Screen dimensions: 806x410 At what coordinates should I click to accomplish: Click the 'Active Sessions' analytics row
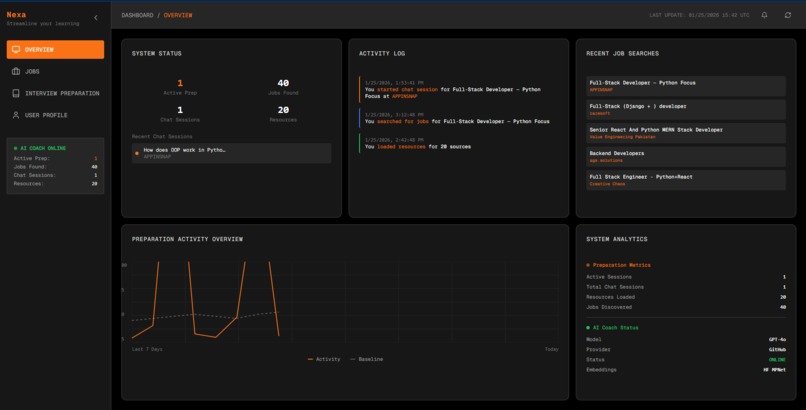point(686,277)
